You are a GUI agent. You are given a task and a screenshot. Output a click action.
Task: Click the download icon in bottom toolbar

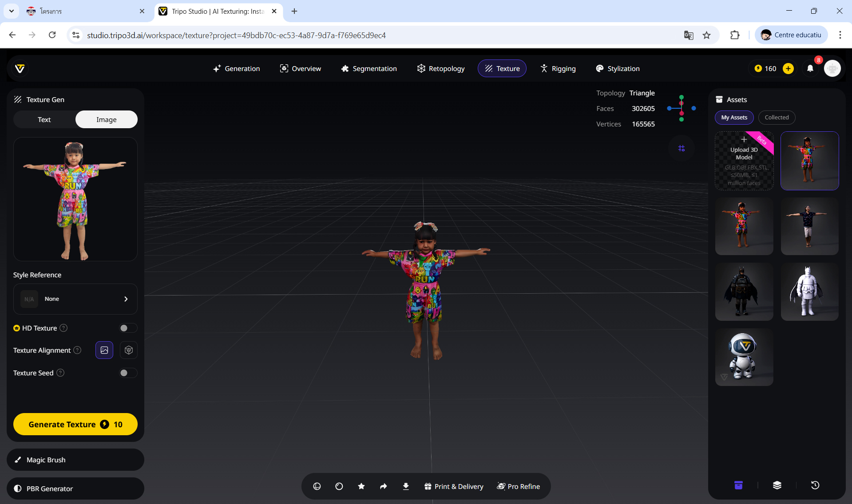coord(406,486)
